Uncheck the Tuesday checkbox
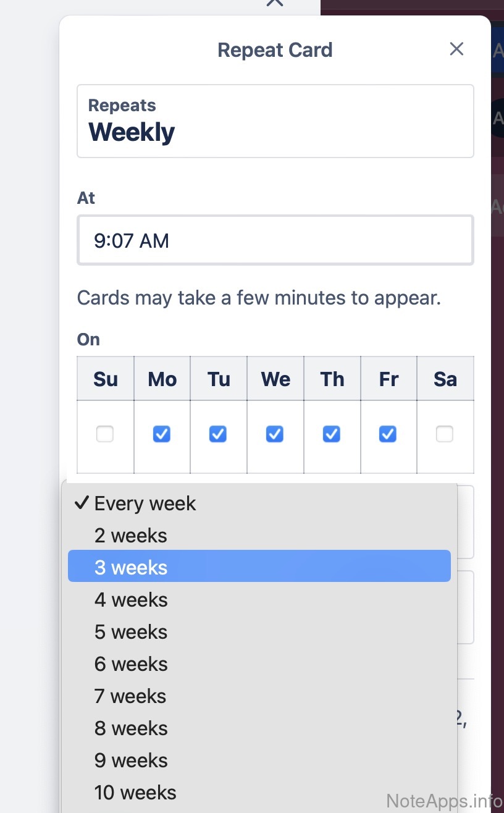504x813 pixels. [x=218, y=434]
